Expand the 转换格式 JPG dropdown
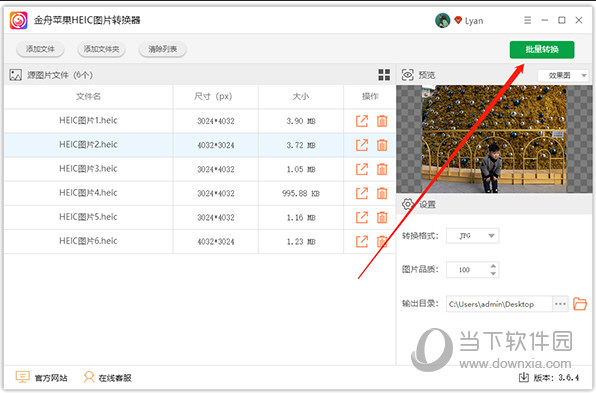This screenshot has width=596, height=393. tap(472, 236)
